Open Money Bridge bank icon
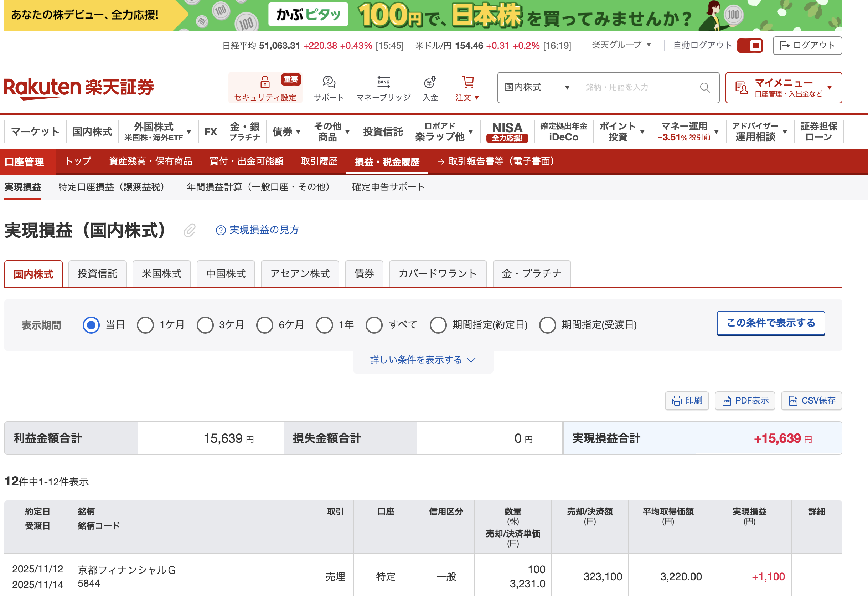This screenshot has height=596, width=868. (x=383, y=82)
